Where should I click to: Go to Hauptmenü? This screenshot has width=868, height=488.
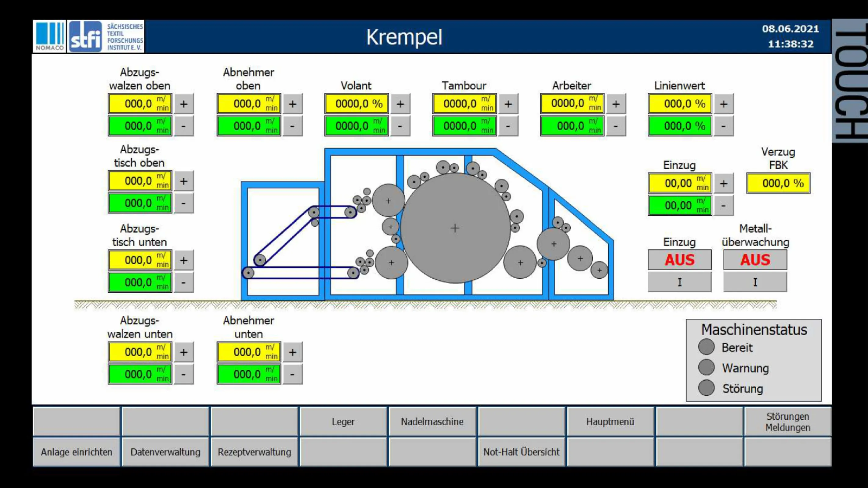point(610,422)
